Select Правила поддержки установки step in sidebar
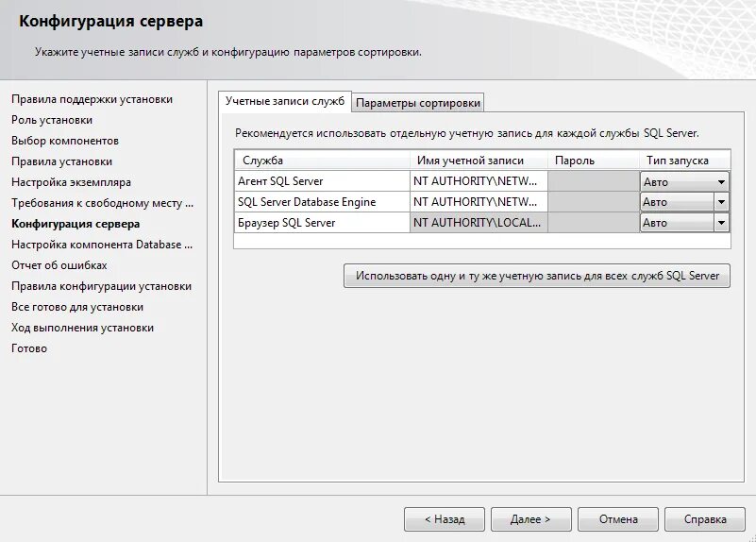 (x=92, y=99)
